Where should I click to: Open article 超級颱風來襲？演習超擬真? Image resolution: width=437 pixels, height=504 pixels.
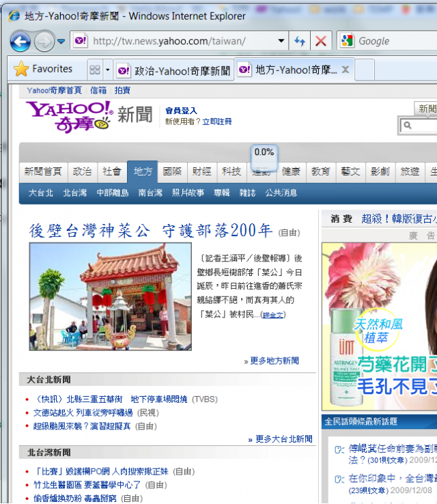[x=82, y=427]
